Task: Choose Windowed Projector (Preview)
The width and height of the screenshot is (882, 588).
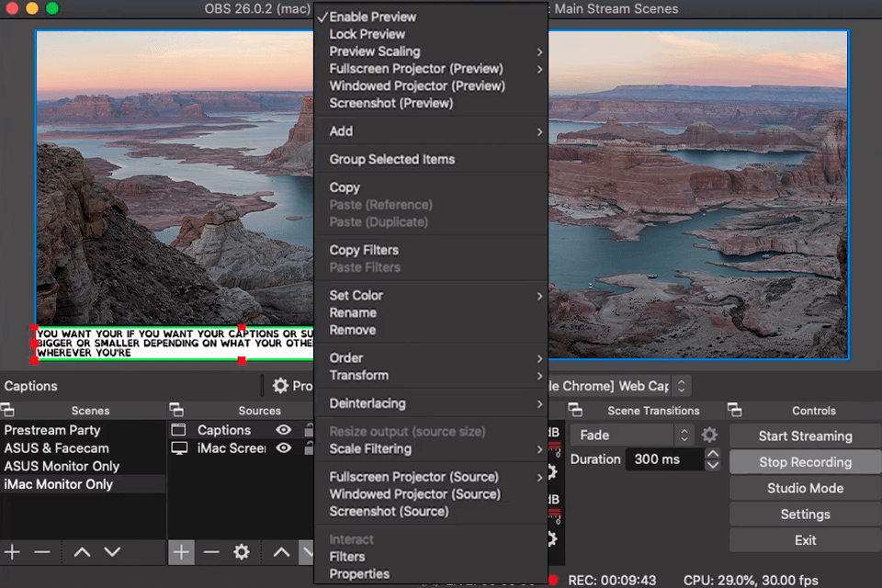Action: (431, 86)
